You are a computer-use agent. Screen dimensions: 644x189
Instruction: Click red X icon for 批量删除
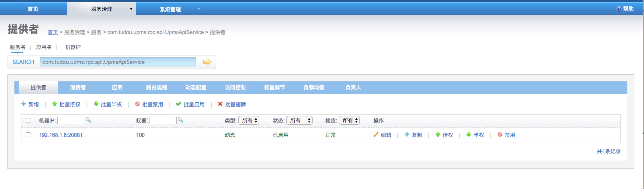click(220, 104)
